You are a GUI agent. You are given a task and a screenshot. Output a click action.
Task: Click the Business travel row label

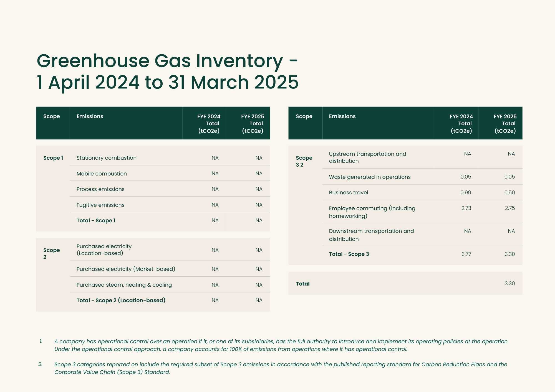click(349, 192)
